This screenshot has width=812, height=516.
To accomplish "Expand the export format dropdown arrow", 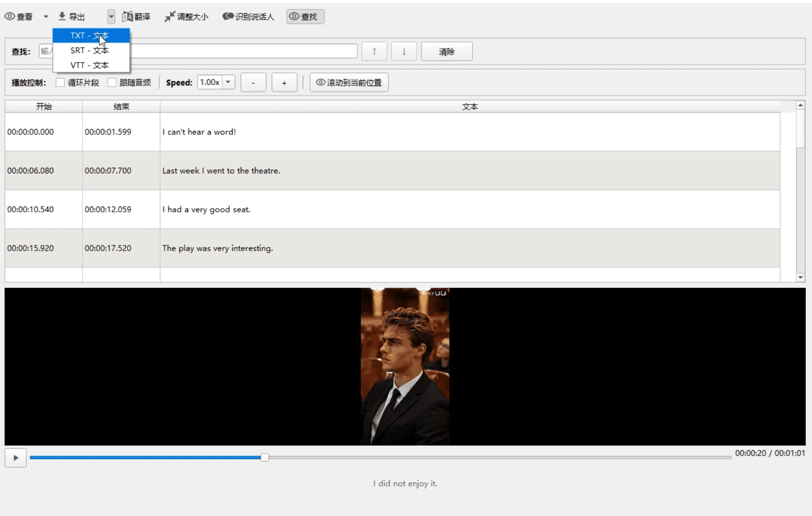I will click(x=111, y=17).
